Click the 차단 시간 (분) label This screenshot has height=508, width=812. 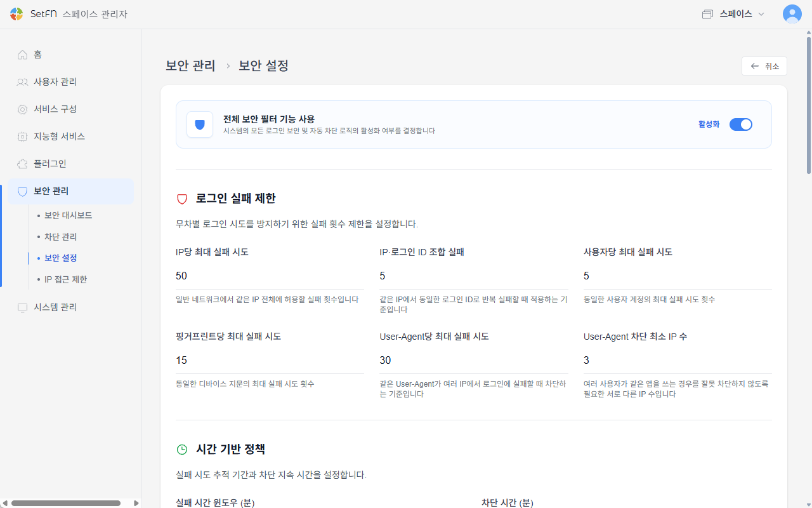[x=507, y=503]
